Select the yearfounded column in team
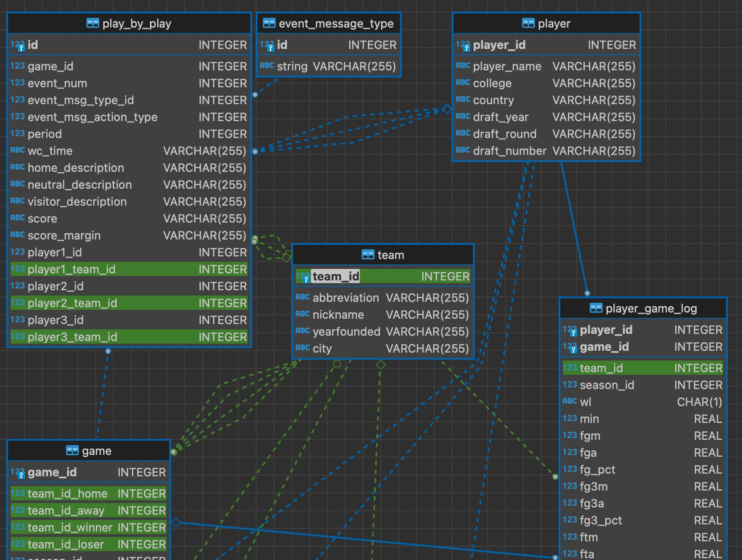 coord(383,332)
